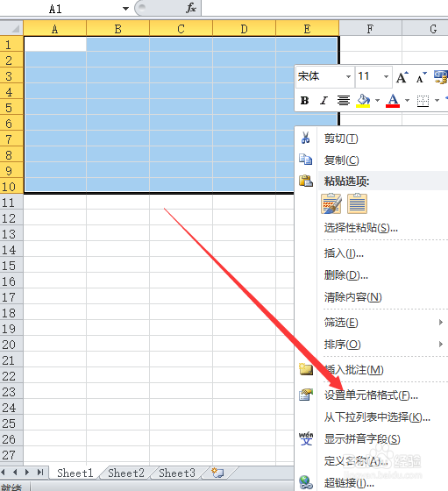Select column A header
Image resolution: width=448 pixels, height=491 pixels.
tap(54, 29)
